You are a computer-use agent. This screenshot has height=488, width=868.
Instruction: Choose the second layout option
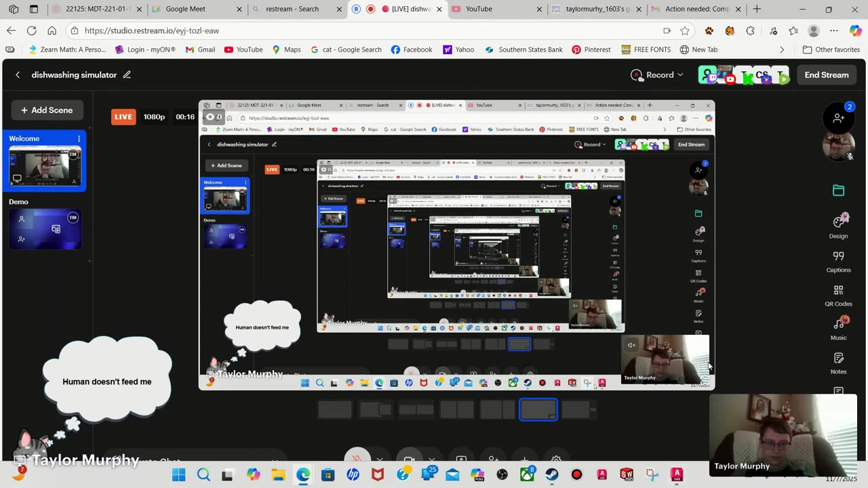376,409
